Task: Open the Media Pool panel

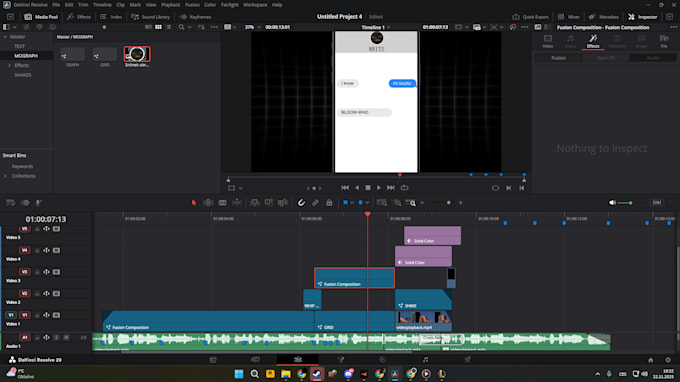Action: (x=41, y=17)
